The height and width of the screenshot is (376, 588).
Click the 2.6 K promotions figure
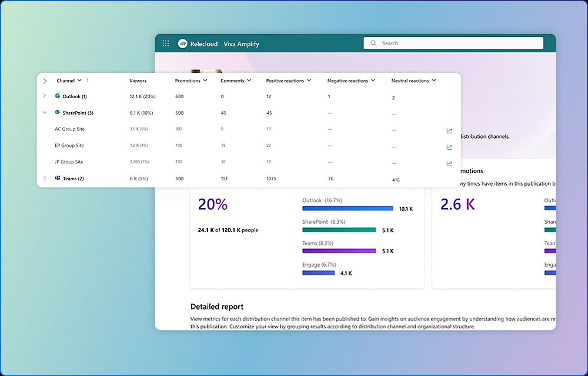coord(457,204)
